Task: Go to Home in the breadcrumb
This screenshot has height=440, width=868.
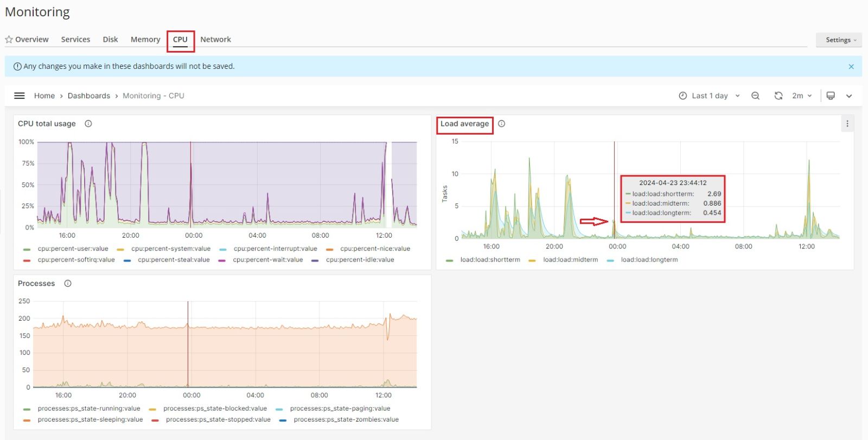Action: coord(44,95)
